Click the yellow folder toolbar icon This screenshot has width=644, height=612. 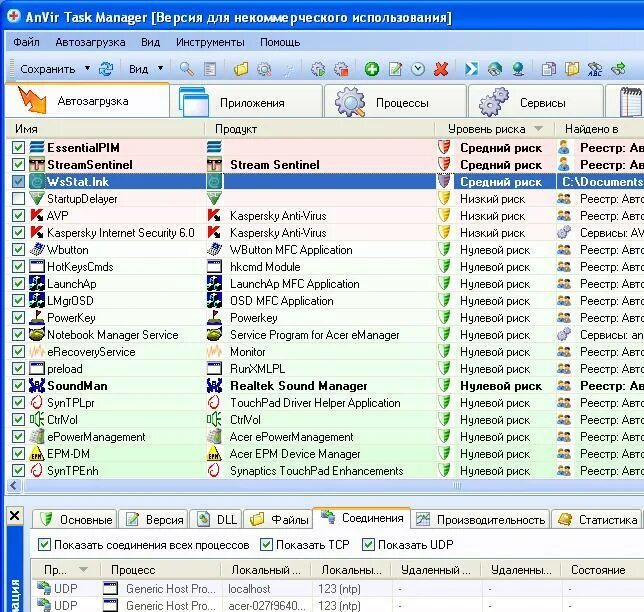point(241,69)
